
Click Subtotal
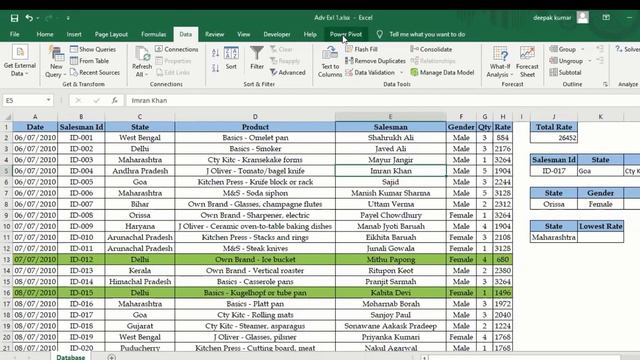(565, 72)
